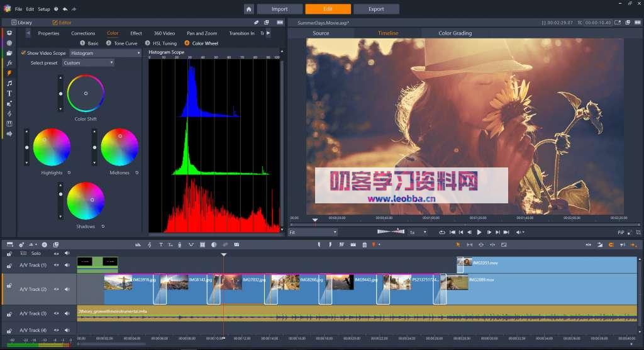The image size is (644, 350).
Task: Open the Select preset Custom dropdown
Action: 88,63
